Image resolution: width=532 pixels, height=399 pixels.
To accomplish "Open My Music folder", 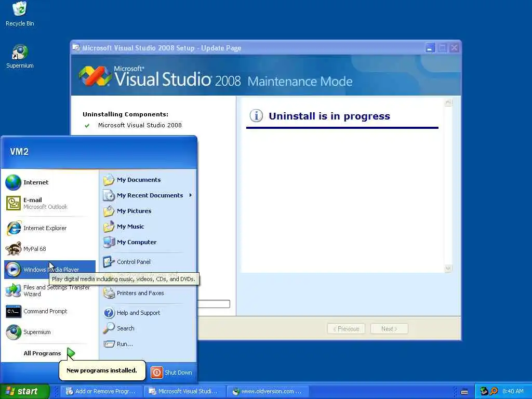I will 148,227.
